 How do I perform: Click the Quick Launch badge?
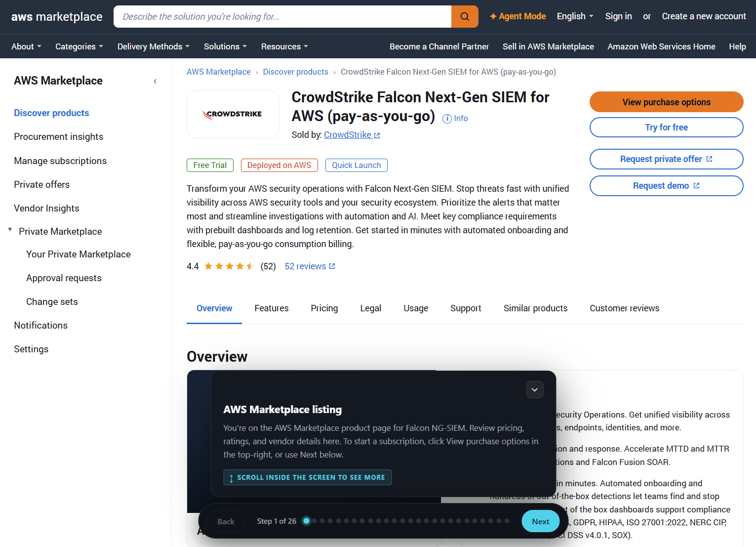(x=357, y=165)
